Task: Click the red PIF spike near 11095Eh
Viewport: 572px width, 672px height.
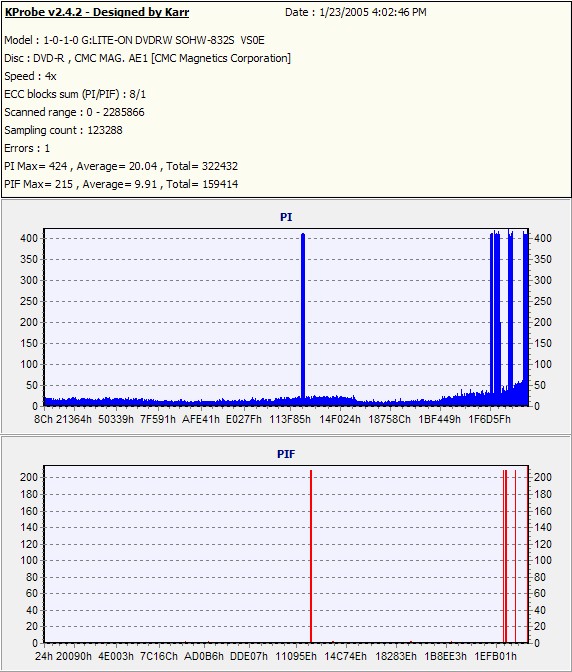Action: pyautogui.click(x=311, y=556)
